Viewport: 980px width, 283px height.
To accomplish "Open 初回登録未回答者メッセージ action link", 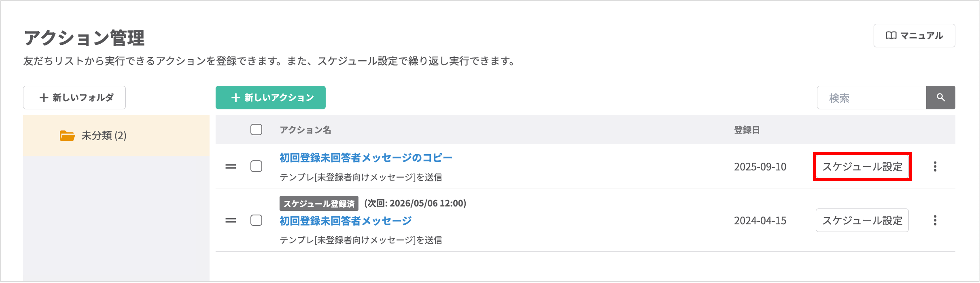I will 346,221.
